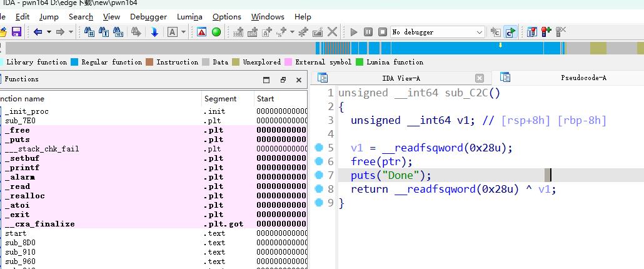Image resolution: width=644 pixels, height=269 pixels.
Task: Open the View menu
Action: 112,17
